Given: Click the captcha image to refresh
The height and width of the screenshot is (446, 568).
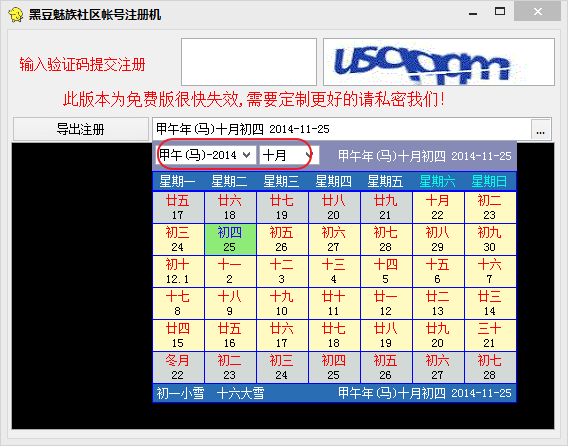Looking at the screenshot, I should pyautogui.click(x=439, y=62).
